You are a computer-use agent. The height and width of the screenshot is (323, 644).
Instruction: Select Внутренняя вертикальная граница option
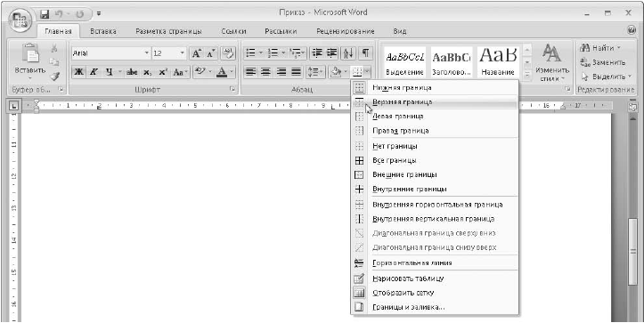coord(435,219)
